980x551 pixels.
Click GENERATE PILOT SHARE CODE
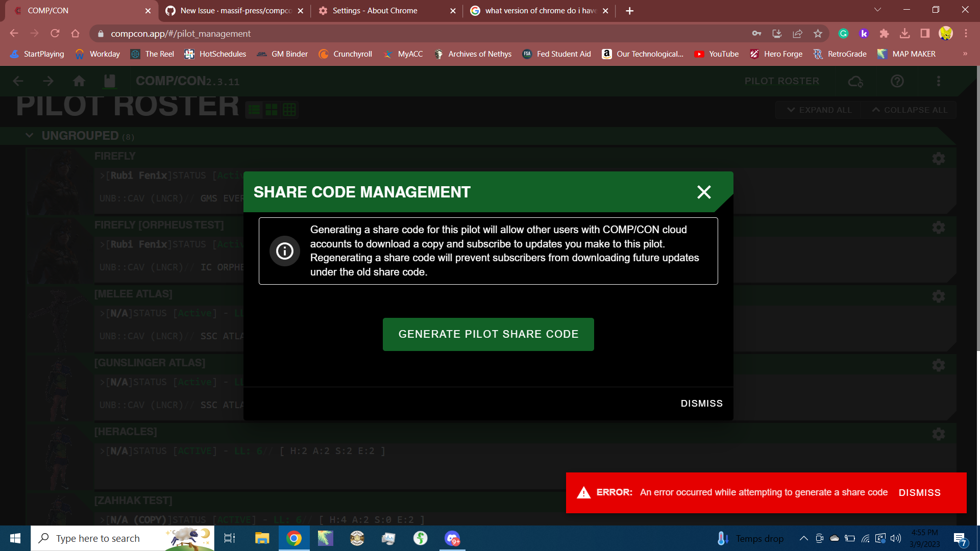coord(488,334)
